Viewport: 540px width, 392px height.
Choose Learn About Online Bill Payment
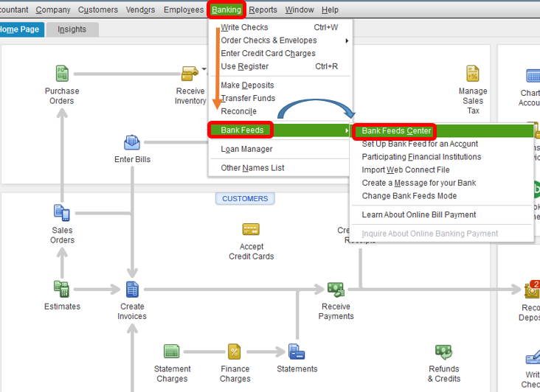click(x=442, y=215)
